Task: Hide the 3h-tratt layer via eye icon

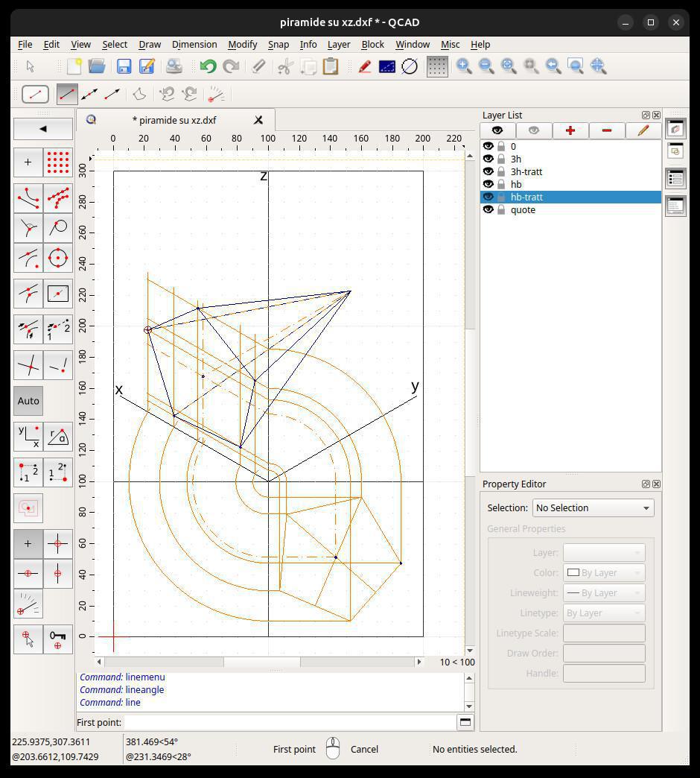Action: coord(489,171)
